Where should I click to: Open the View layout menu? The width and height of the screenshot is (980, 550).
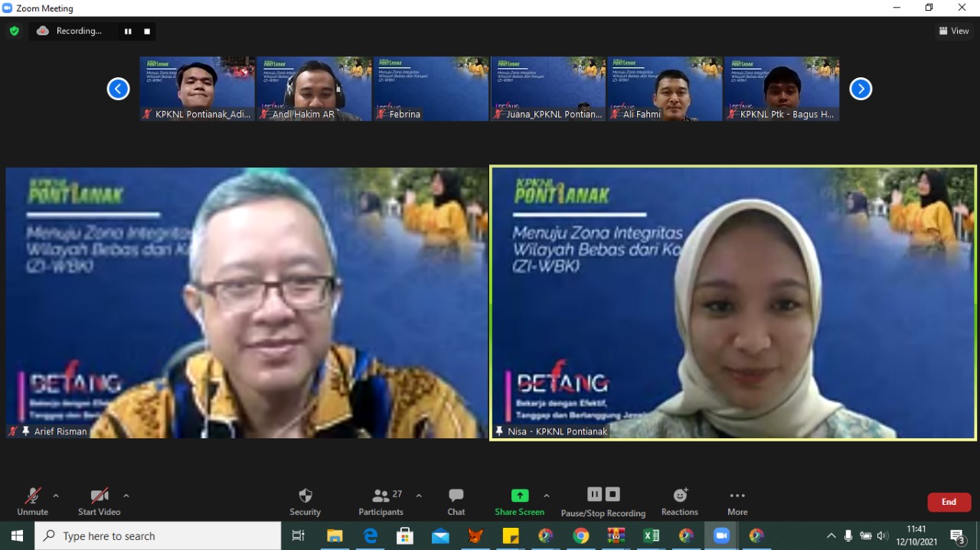tap(954, 31)
